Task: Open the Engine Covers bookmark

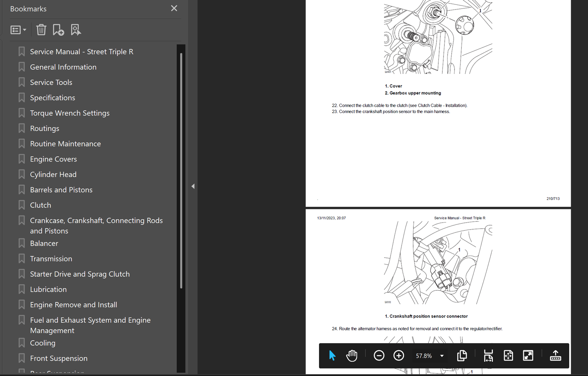Action: pos(53,159)
